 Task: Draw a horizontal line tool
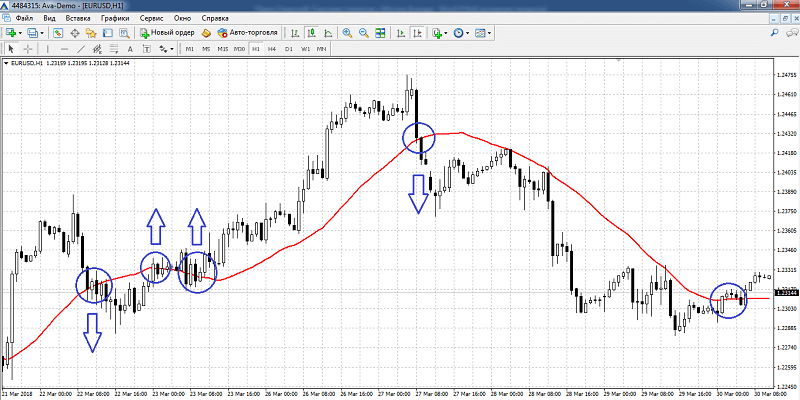point(64,49)
